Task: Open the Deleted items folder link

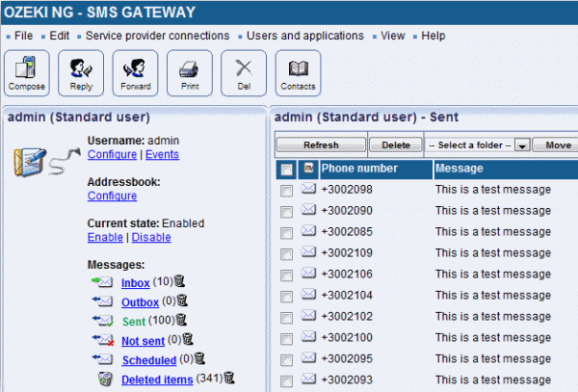Action: tap(157, 379)
